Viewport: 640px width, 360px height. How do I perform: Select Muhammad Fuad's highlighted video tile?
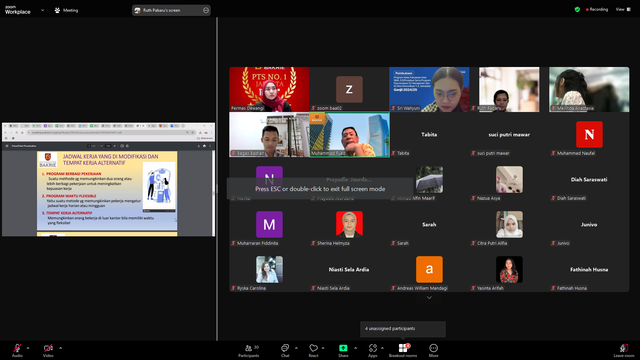tap(349, 134)
